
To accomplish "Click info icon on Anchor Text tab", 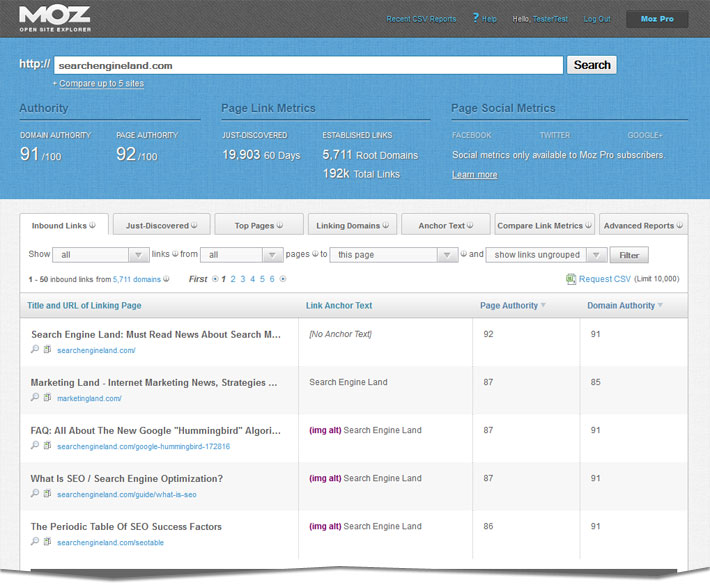I will click(470, 225).
